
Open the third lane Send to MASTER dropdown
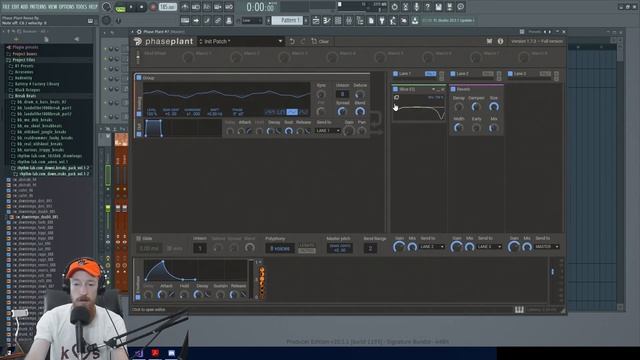click(547, 247)
